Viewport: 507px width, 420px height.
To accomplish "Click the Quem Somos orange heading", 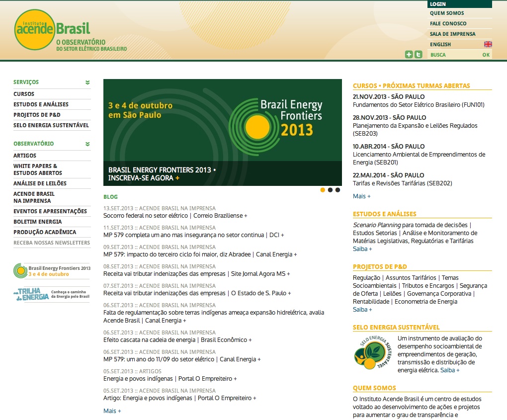I will (x=374, y=388).
